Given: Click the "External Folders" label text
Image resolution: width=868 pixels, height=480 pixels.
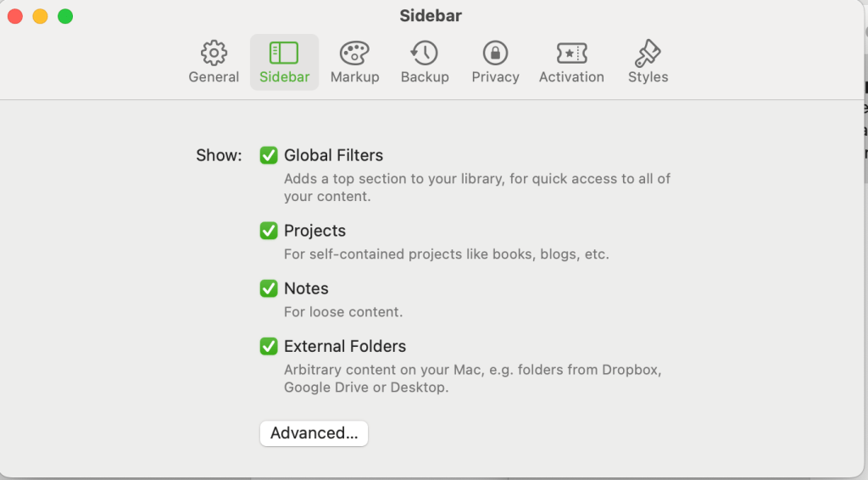Looking at the screenshot, I should point(345,346).
